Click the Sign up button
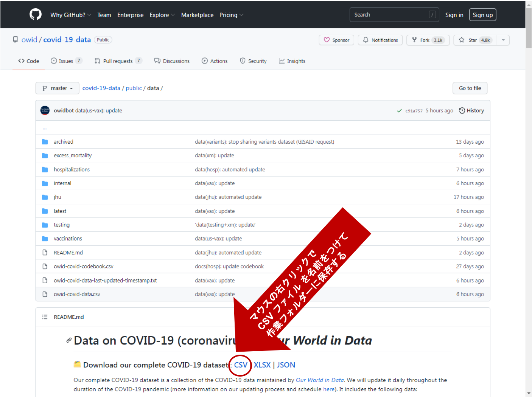This screenshot has height=397, width=532. pyautogui.click(x=482, y=15)
